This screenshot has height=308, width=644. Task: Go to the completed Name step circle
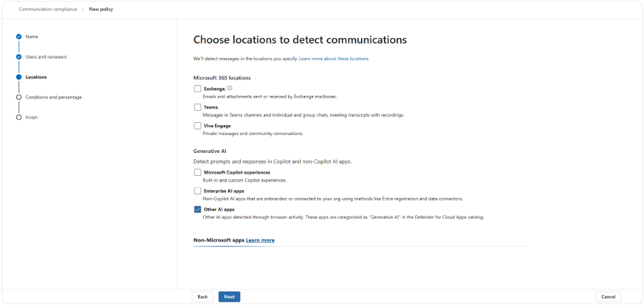point(19,36)
